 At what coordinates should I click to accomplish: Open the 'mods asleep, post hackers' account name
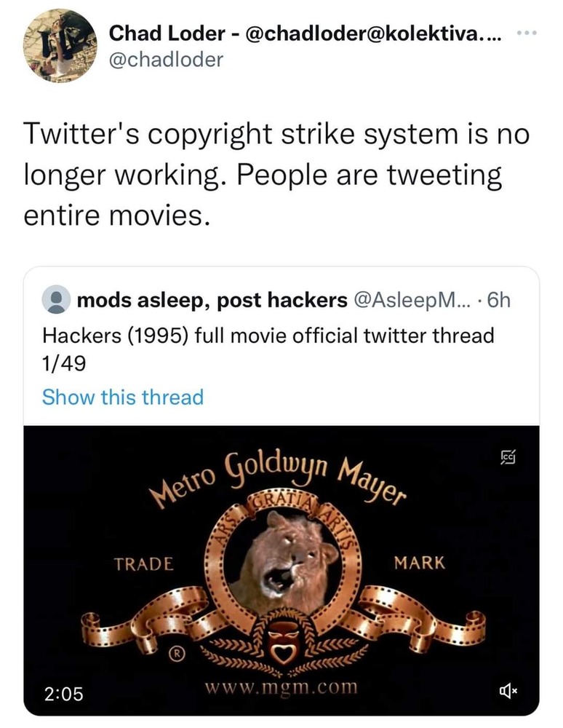[x=212, y=300]
